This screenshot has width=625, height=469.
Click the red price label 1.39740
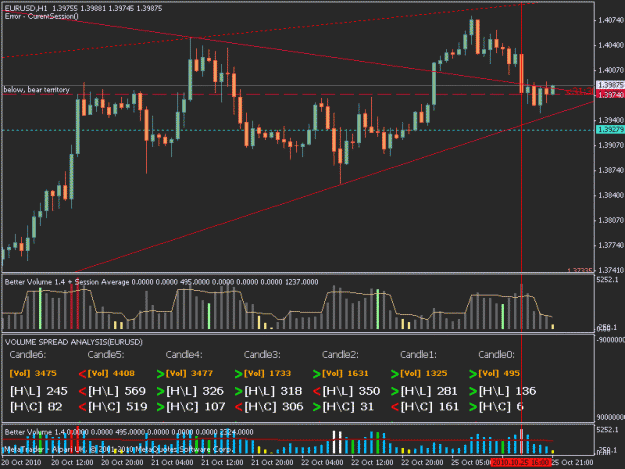point(610,94)
